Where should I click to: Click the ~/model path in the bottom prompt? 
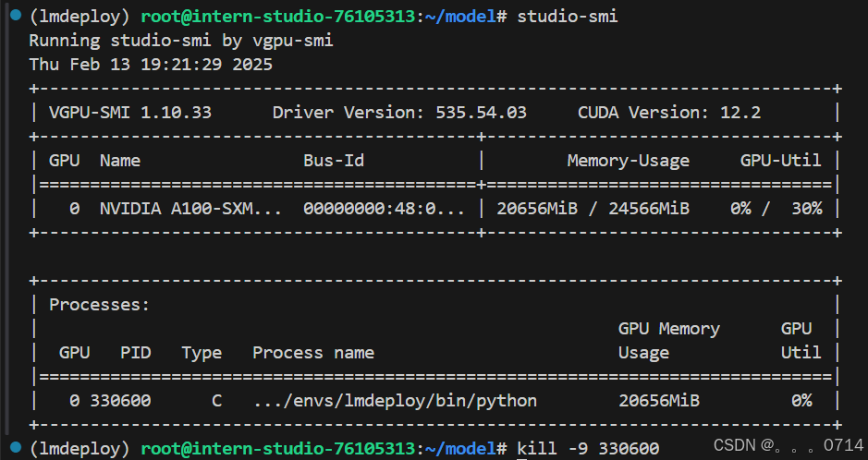coord(460,448)
